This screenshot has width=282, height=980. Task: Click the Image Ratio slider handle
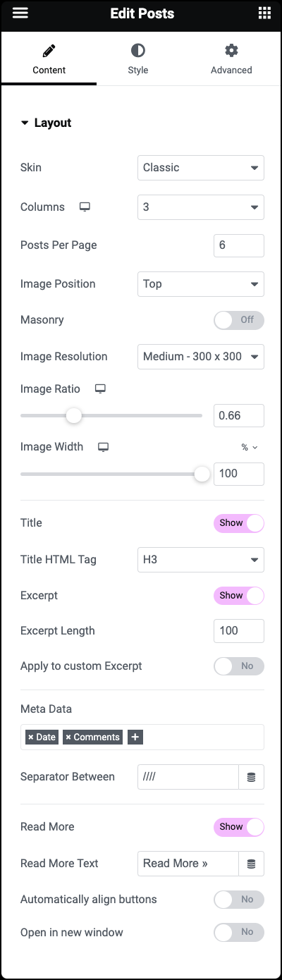click(x=74, y=416)
